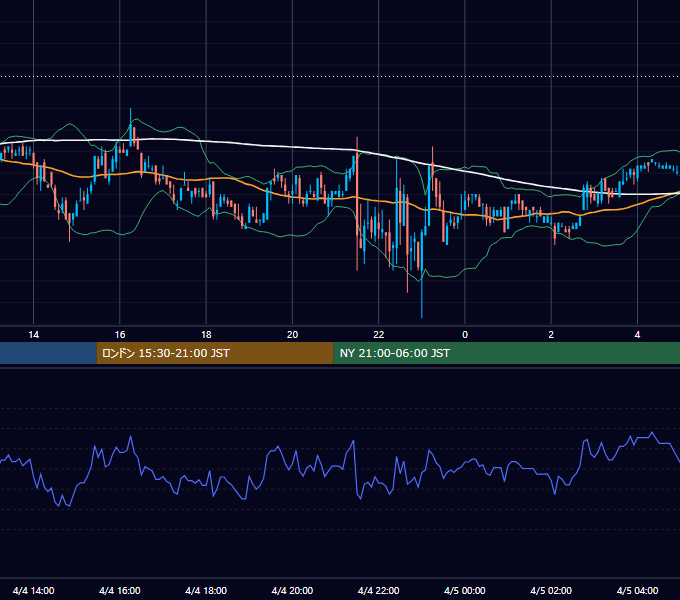
Task: Click the 4 hour axis label
Action: pyautogui.click(x=637, y=335)
